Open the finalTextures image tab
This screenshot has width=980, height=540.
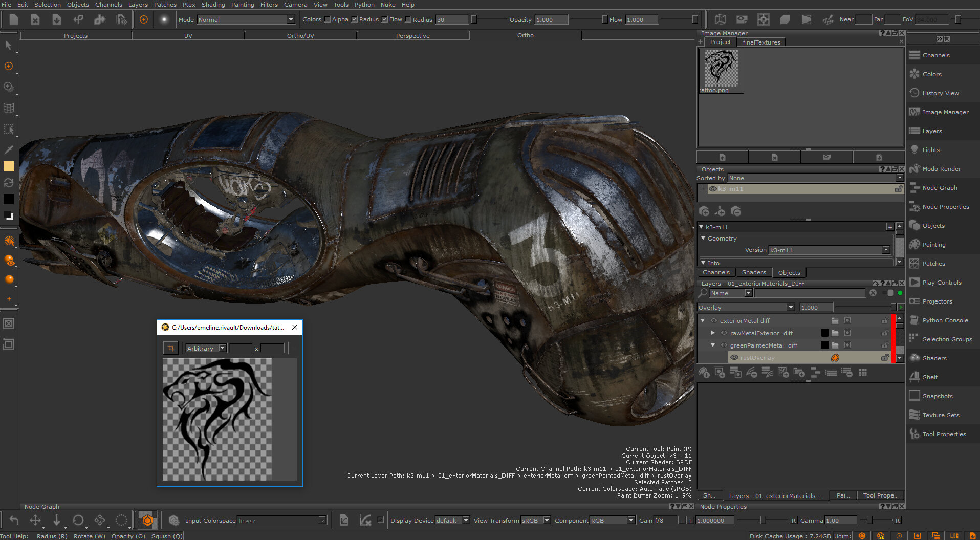point(761,42)
